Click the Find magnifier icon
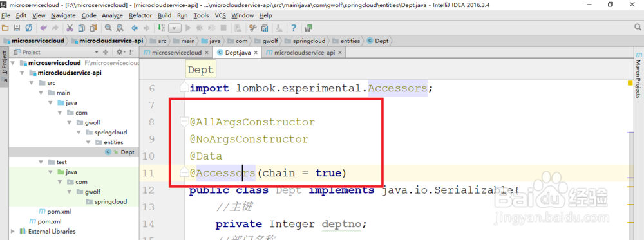644x240 pixels. click(108, 28)
